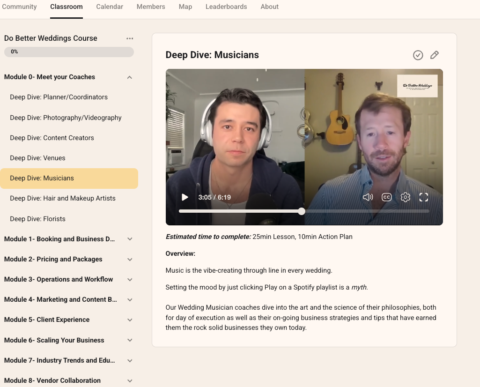Viewport: 480px width, 387px height.
Task: Expand Module 7- Industry Trends
Action: coord(130,361)
